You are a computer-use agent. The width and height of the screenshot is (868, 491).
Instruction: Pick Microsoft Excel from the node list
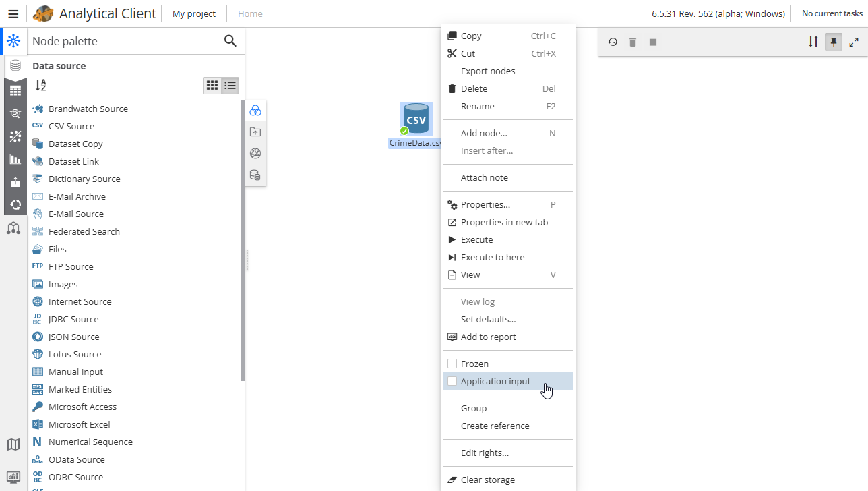pos(79,424)
